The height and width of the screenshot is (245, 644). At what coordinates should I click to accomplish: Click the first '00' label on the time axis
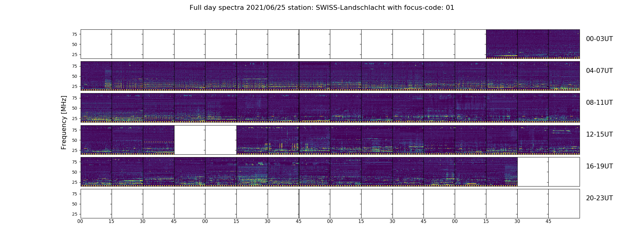pyautogui.click(x=81, y=221)
